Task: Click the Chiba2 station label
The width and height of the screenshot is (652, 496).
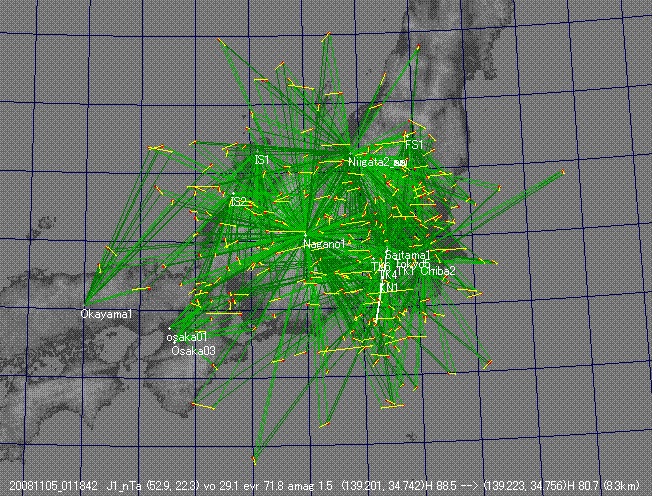Action: (x=438, y=271)
